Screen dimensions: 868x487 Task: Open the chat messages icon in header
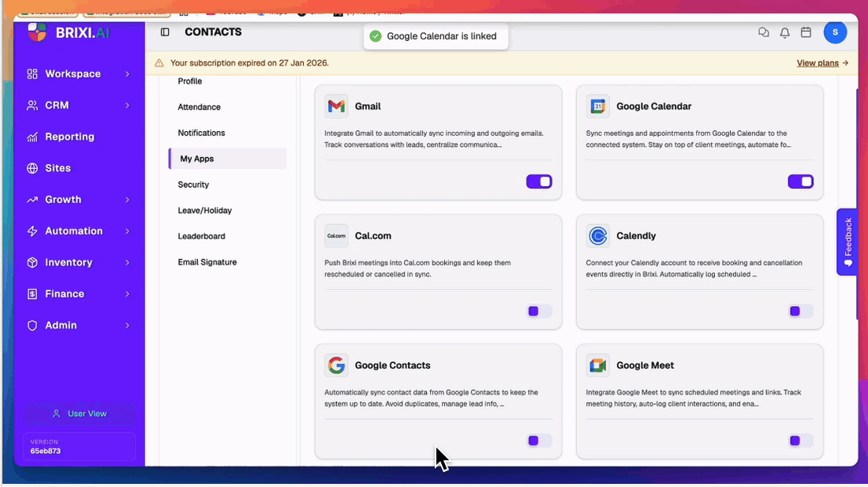[764, 32]
